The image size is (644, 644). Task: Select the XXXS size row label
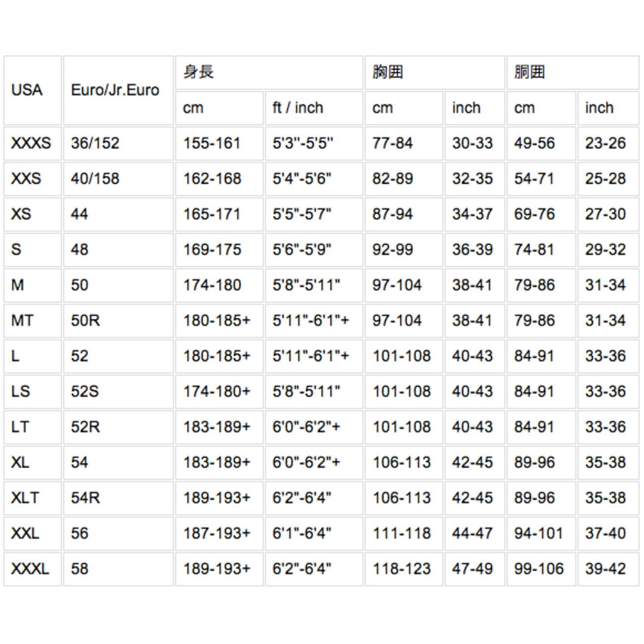click(x=31, y=143)
